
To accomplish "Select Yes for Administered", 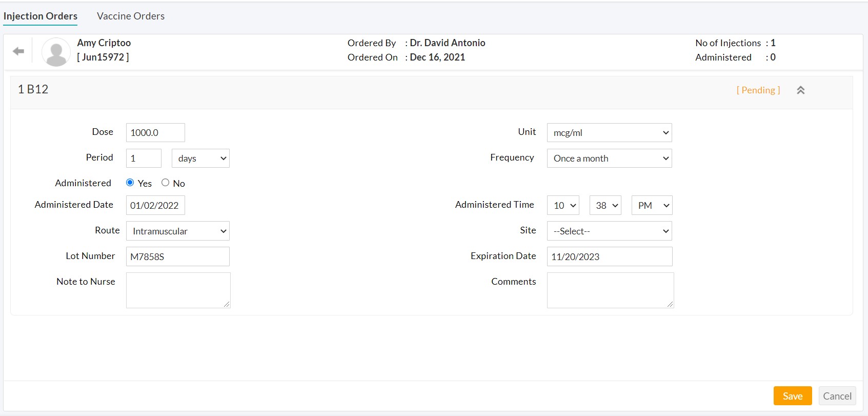I will coord(130,183).
